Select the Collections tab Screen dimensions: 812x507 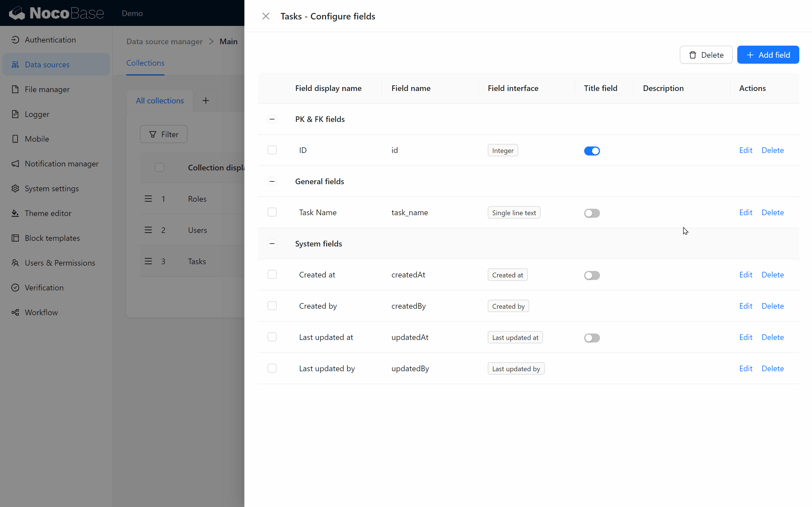pyautogui.click(x=145, y=63)
